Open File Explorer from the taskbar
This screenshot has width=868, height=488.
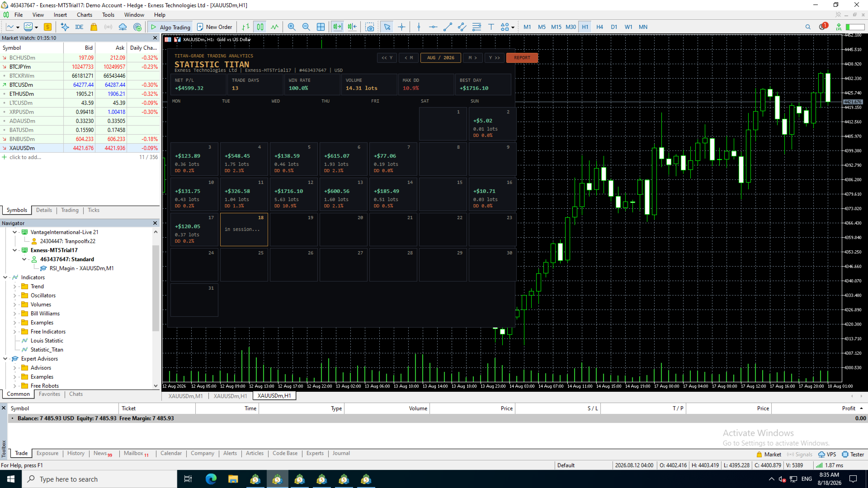coord(233,479)
